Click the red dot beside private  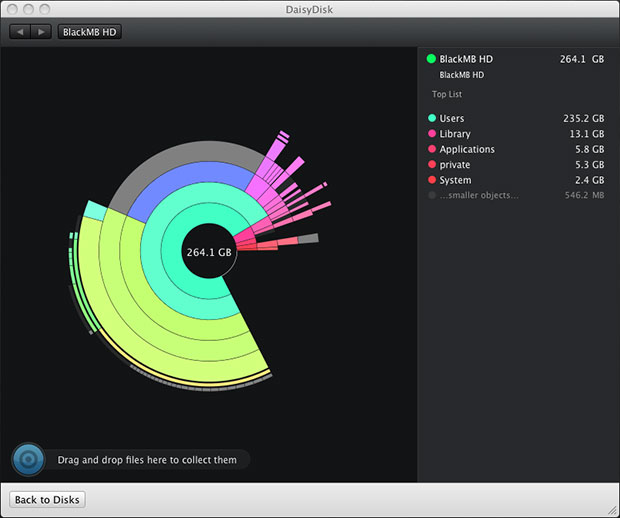click(432, 164)
